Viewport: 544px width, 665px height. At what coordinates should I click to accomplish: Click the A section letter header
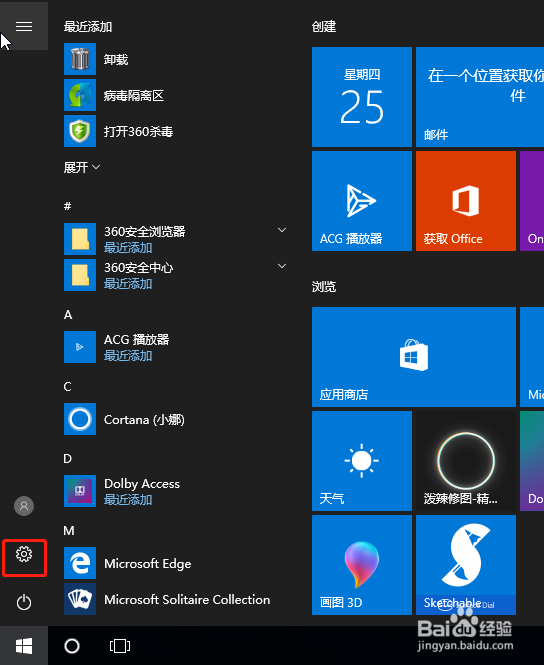click(68, 315)
